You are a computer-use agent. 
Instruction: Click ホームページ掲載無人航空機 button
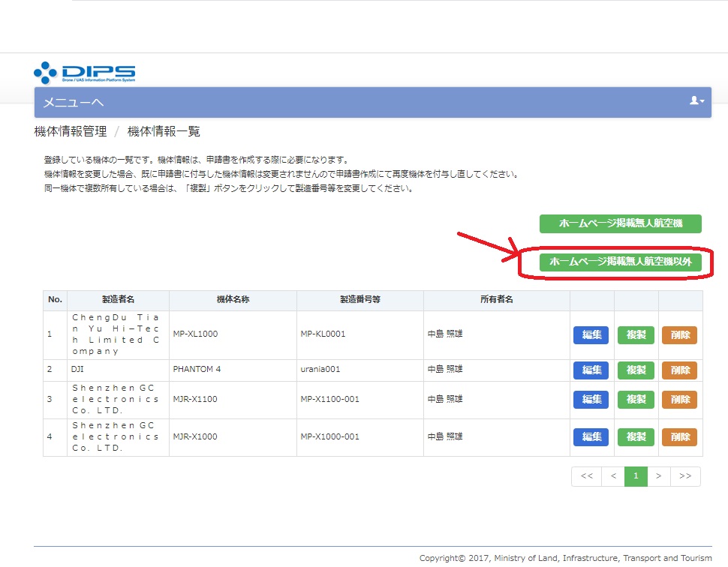620,223
